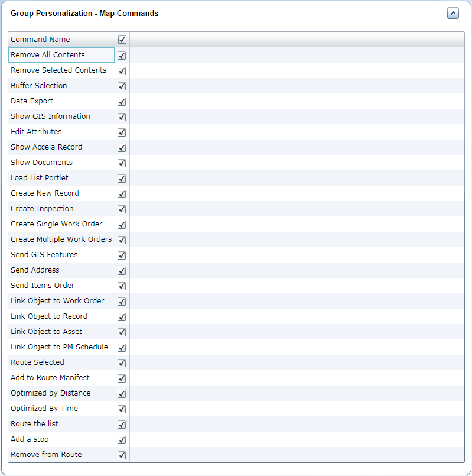This screenshot has width=472, height=476.
Task: Click the Command Name column header
Action: click(x=40, y=40)
